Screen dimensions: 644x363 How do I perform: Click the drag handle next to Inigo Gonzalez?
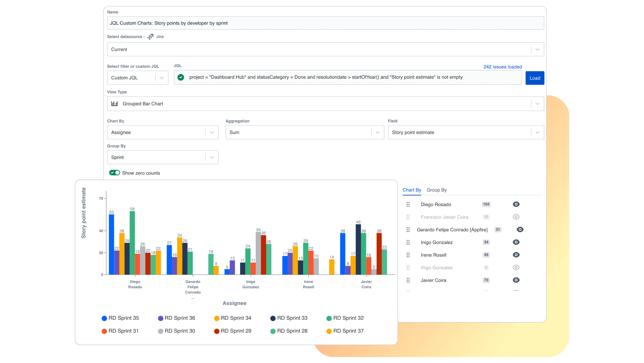[408, 242]
